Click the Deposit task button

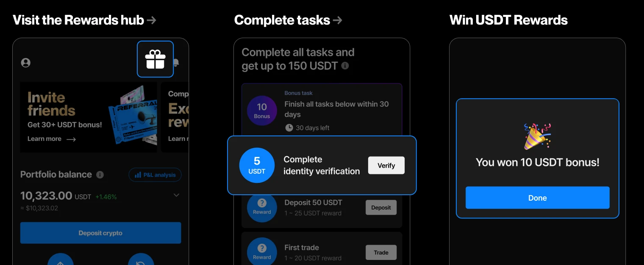tap(381, 207)
